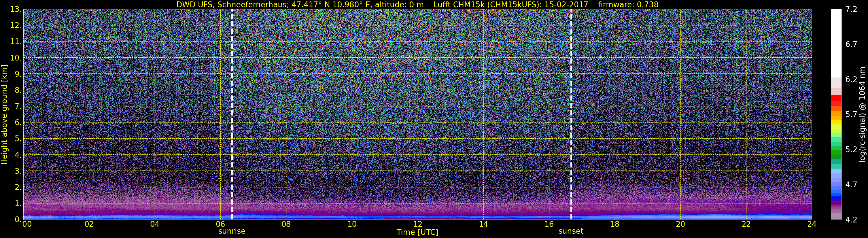Click the x-axis tick label '20'
Screen dimensions: 868x238
click(680, 224)
